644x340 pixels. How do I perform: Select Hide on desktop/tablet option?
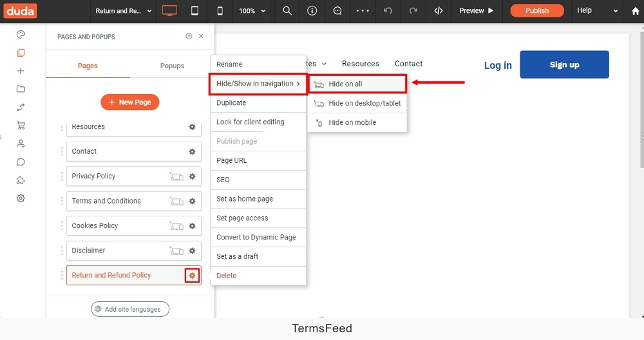(357, 103)
